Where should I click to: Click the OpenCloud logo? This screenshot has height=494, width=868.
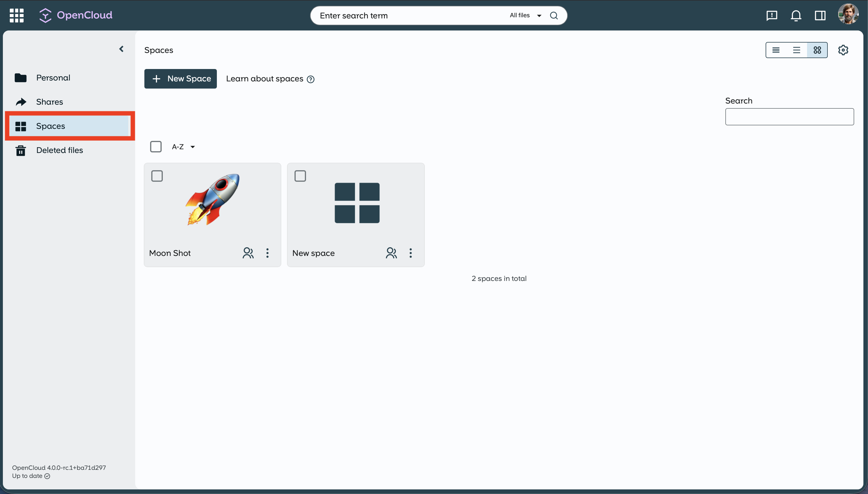click(x=75, y=15)
